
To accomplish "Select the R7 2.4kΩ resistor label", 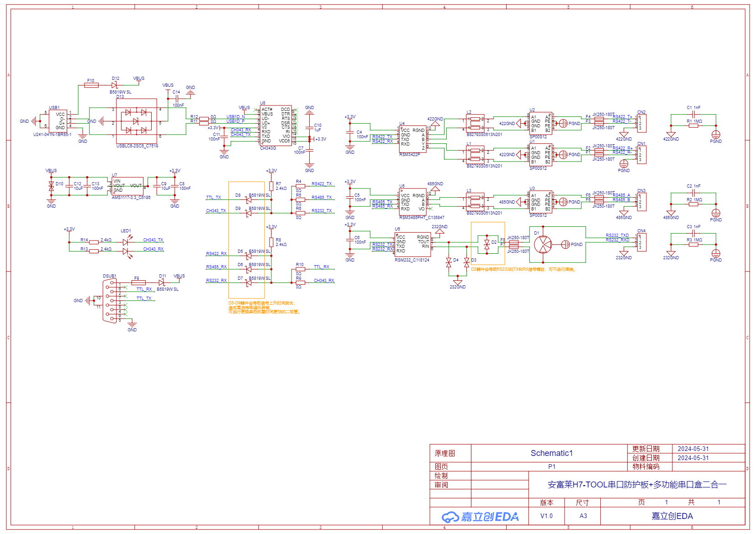I will coord(281,186).
